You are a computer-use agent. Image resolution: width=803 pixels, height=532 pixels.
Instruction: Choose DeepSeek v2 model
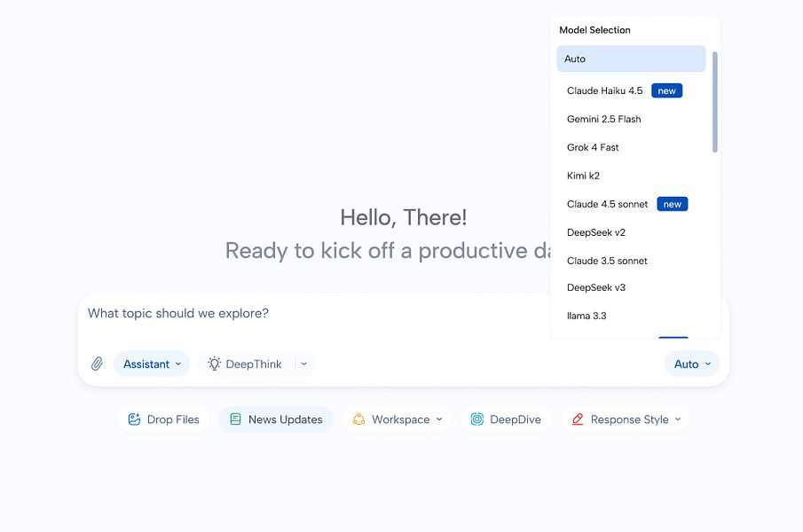[631, 232]
